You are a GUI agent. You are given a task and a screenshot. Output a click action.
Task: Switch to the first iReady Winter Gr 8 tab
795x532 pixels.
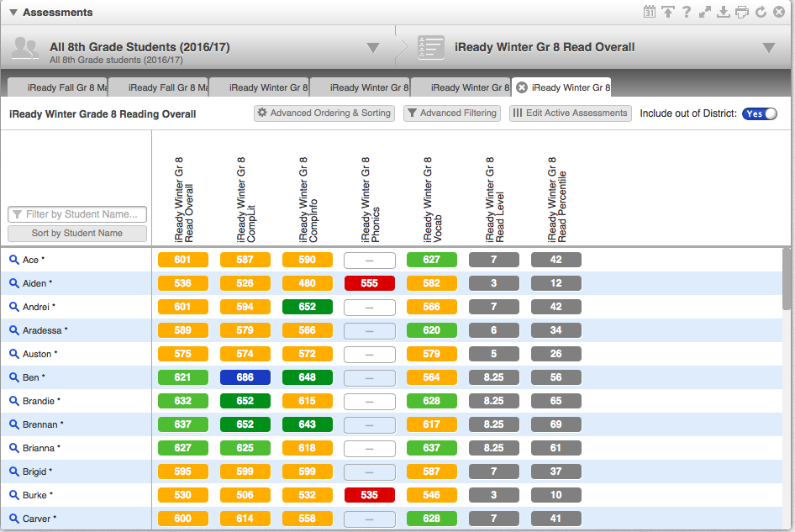tap(259, 87)
